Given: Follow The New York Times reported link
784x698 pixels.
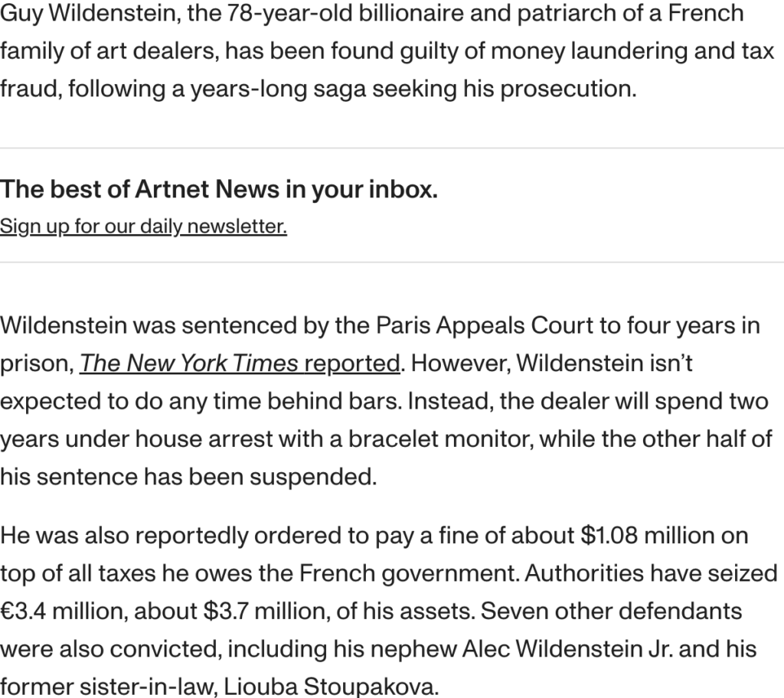Looking at the screenshot, I should [240, 364].
